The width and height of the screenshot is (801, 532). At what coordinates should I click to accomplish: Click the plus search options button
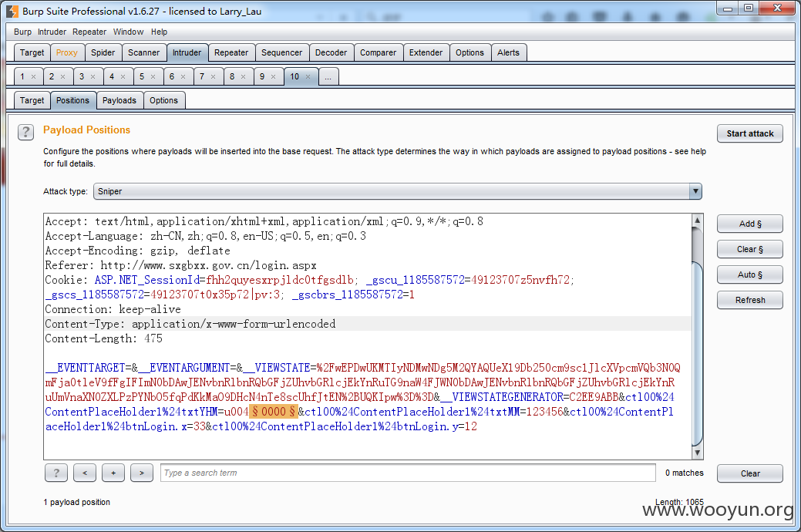(x=113, y=473)
